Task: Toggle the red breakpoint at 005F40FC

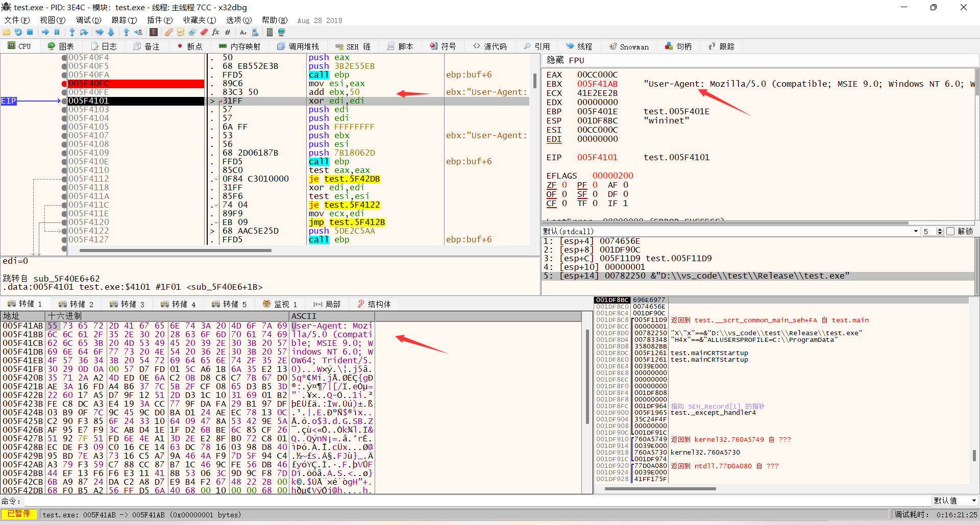Action: pyautogui.click(x=64, y=84)
